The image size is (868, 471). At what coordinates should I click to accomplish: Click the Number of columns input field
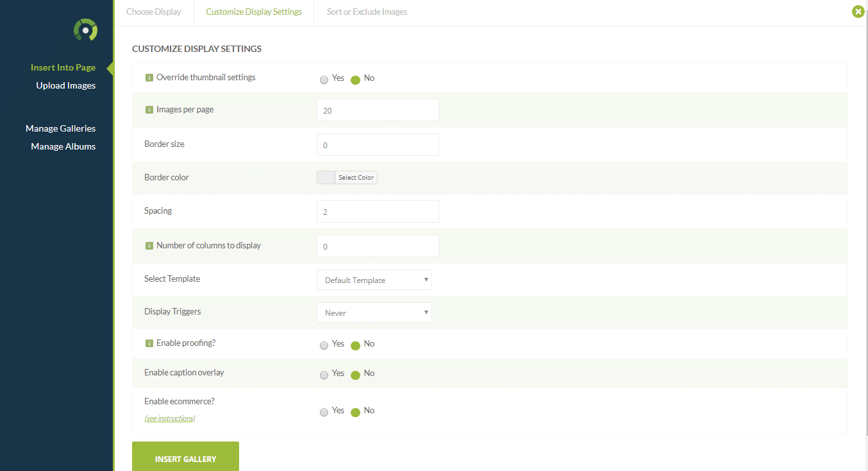point(378,246)
